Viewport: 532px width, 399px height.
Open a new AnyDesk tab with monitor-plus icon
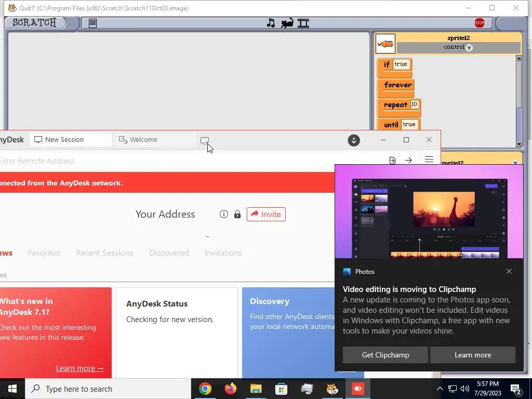(205, 140)
